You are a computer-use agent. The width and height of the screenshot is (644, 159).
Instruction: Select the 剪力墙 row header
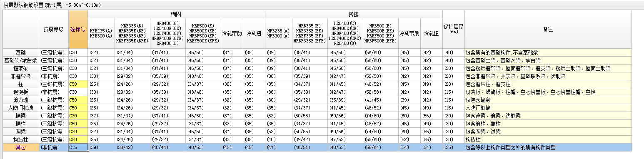[x=21, y=100]
